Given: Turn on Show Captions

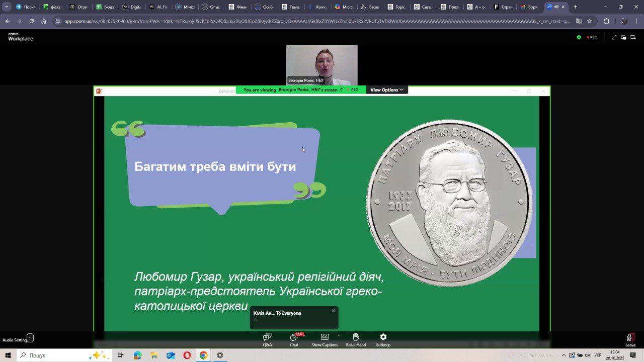Looking at the screenshot, I should 325,339.
